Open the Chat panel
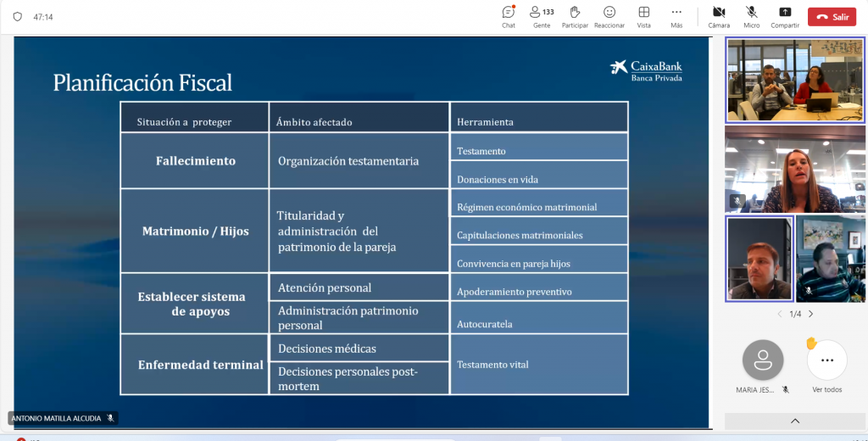Viewport: 868px width, 441px height. pyautogui.click(x=509, y=17)
